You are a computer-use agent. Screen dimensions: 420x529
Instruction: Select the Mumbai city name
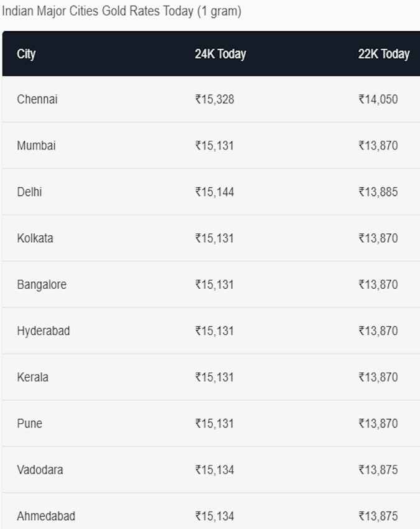(37, 146)
